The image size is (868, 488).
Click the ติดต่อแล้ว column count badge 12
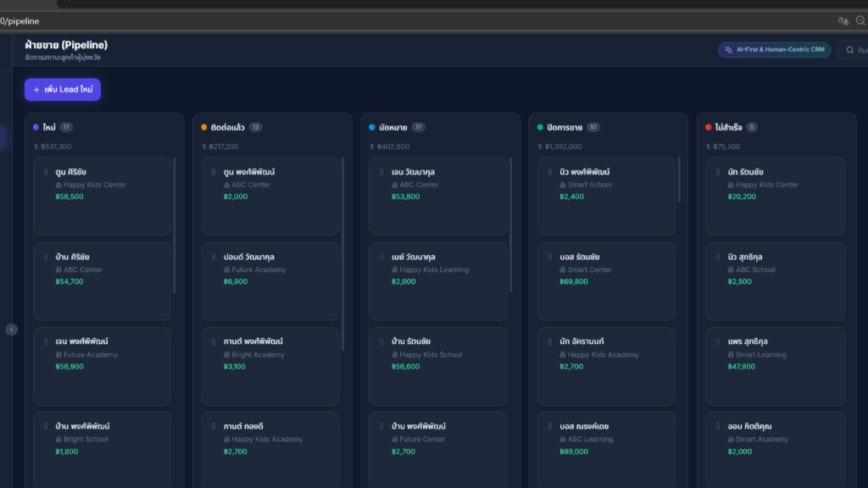[x=255, y=127]
